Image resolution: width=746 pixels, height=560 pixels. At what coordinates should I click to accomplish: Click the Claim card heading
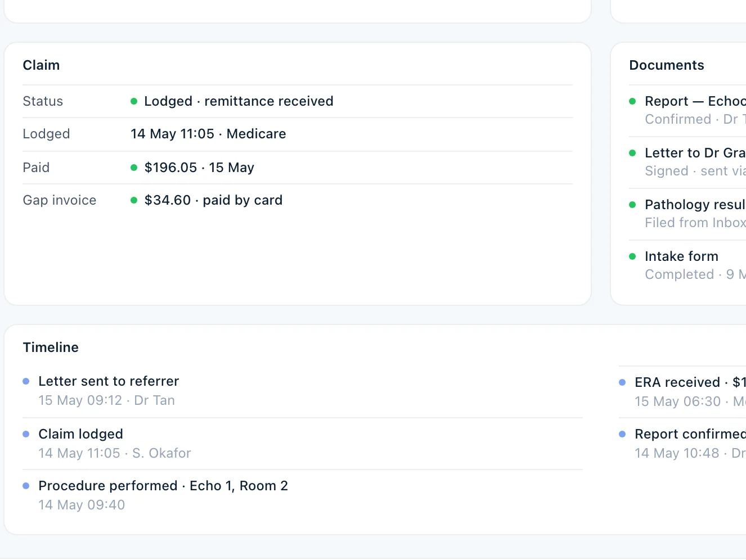click(x=41, y=65)
